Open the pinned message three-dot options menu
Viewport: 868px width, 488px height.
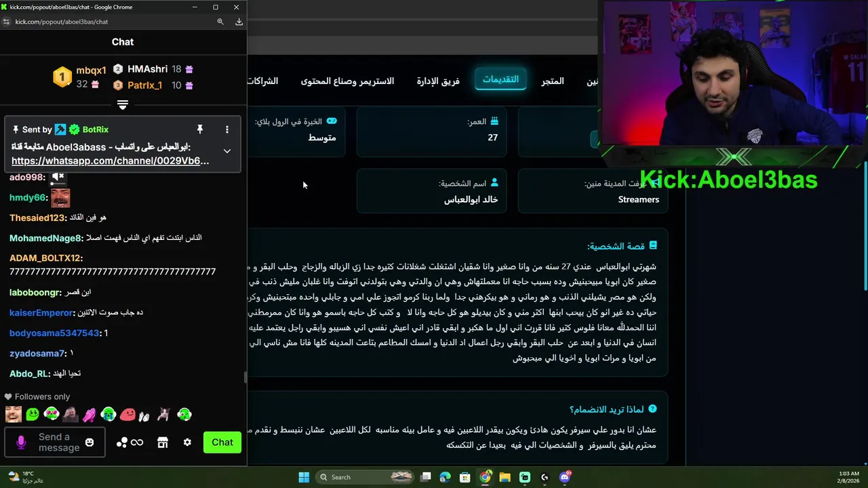[x=227, y=129]
